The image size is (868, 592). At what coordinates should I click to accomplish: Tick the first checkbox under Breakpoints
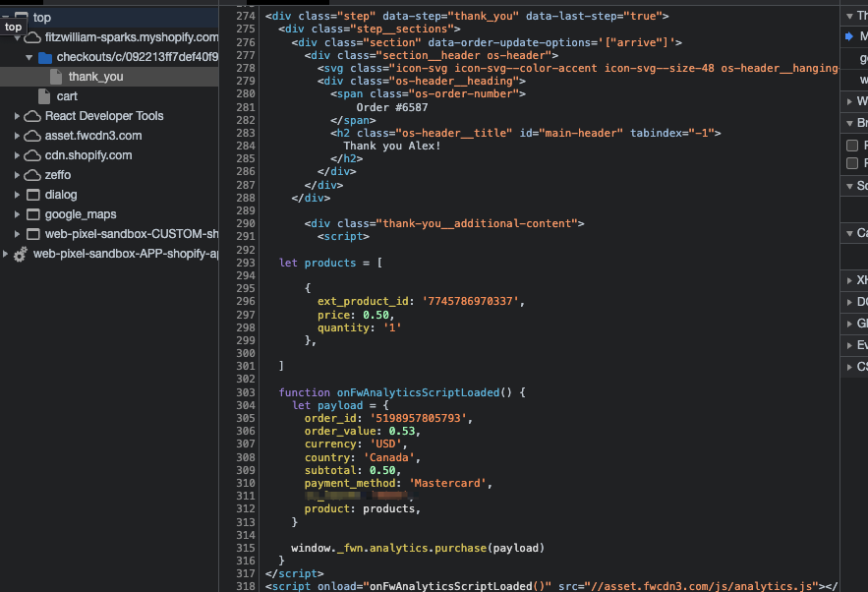point(852,146)
